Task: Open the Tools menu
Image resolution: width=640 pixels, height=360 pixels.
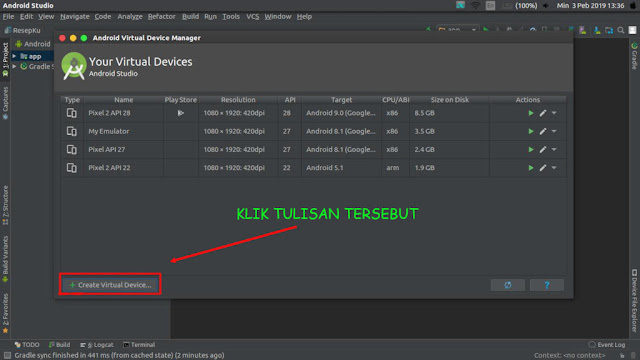Action: pos(231,16)
